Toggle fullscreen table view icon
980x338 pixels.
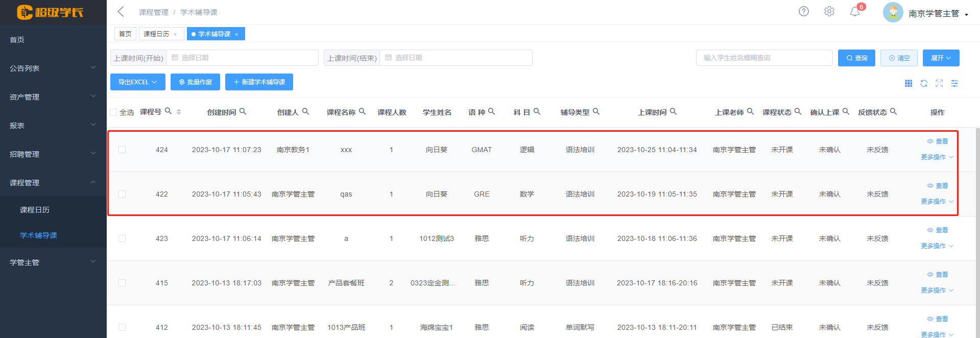tap(939, 83)
